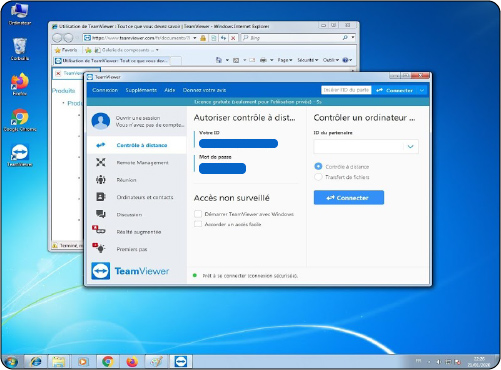Open the Suppléments menu

(141, 90)
